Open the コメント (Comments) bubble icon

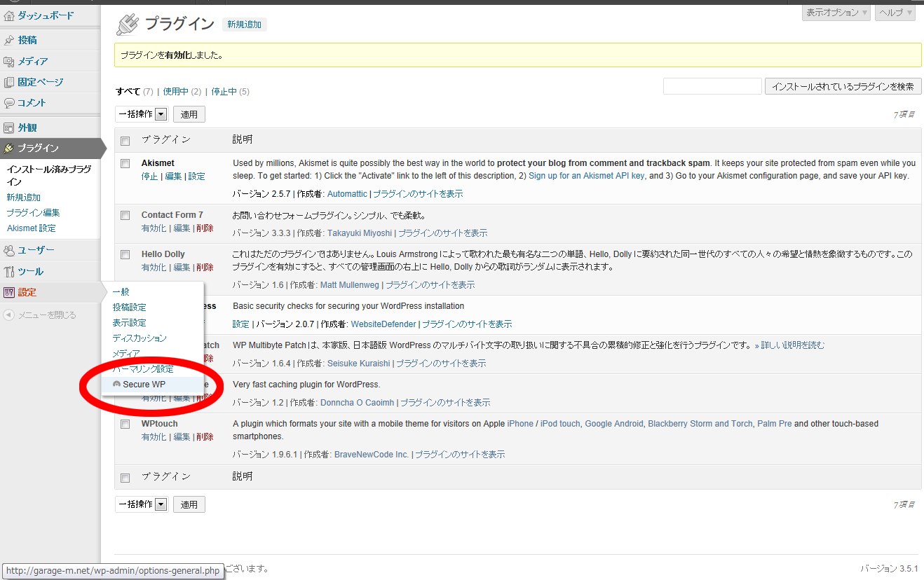coord(9,103)
